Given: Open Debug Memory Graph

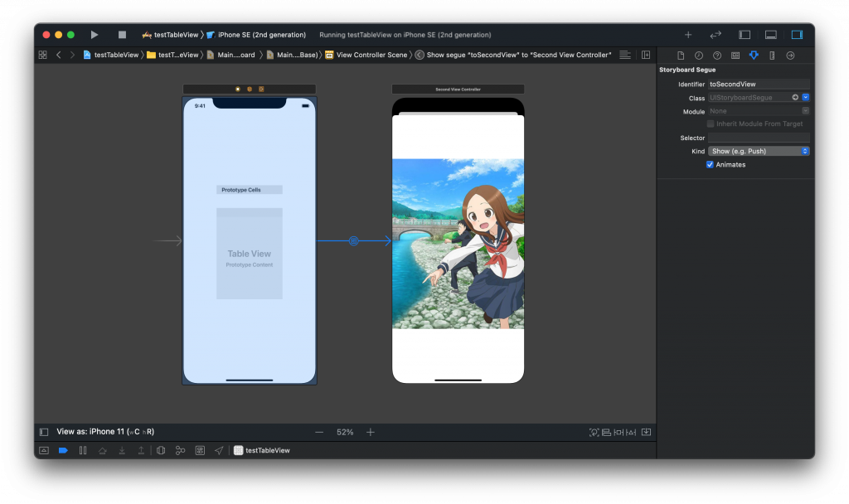Looking at the screenshot, I should [x=180, y=450].
